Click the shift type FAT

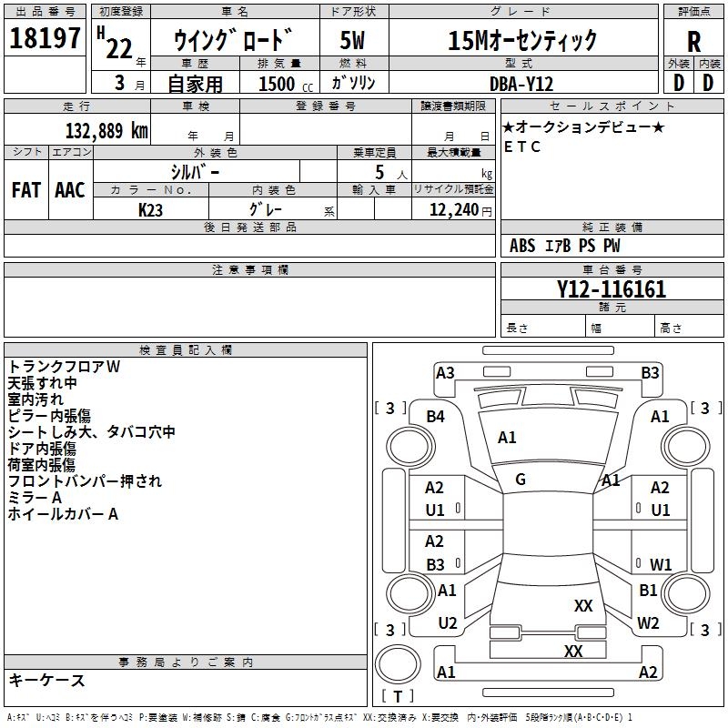pyautogui.click(x=26, y=190)
